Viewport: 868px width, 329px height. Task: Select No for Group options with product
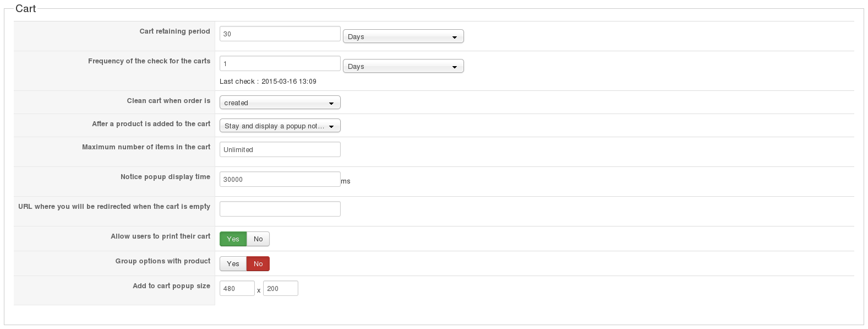pos(258,264)
